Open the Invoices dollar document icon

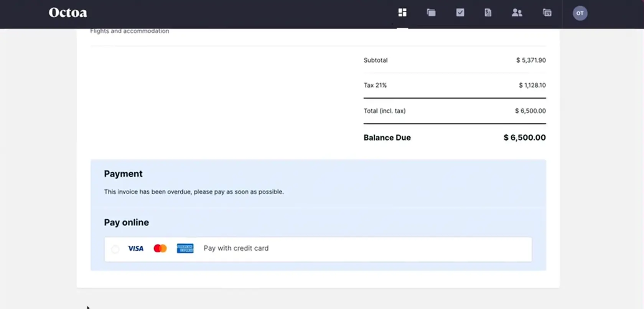488,13
